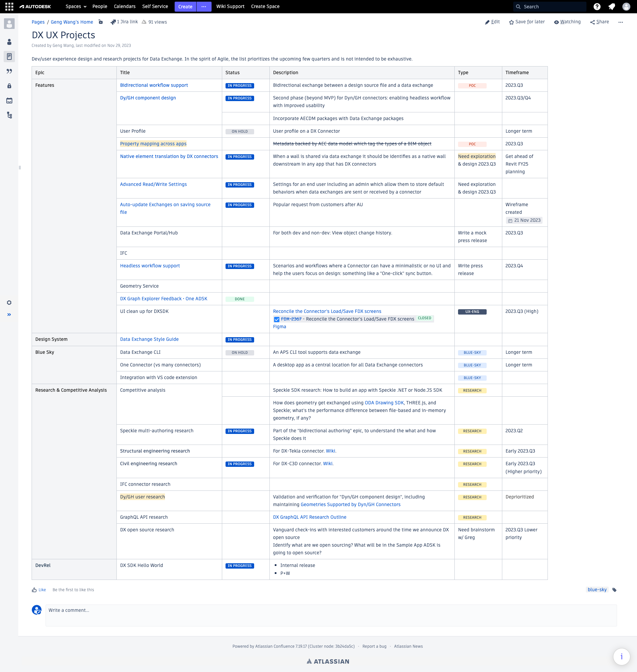Screen dimensions: 637x672
Task: Open the Figma link
Action: [x=279, y=327]
